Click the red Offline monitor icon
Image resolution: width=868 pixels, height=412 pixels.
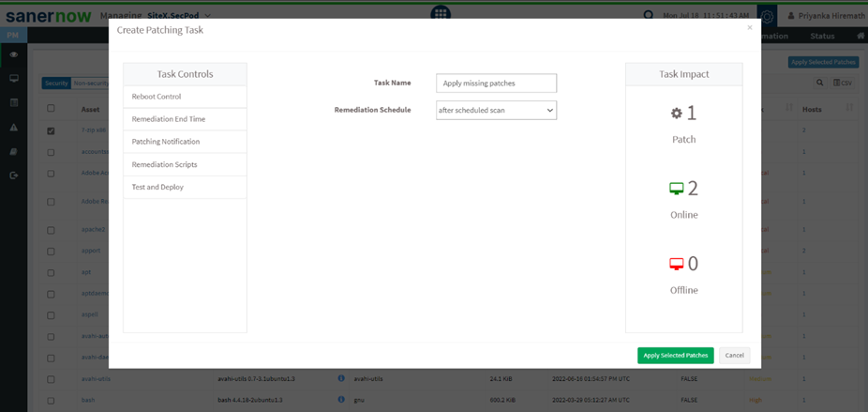(x=676, y=265)
